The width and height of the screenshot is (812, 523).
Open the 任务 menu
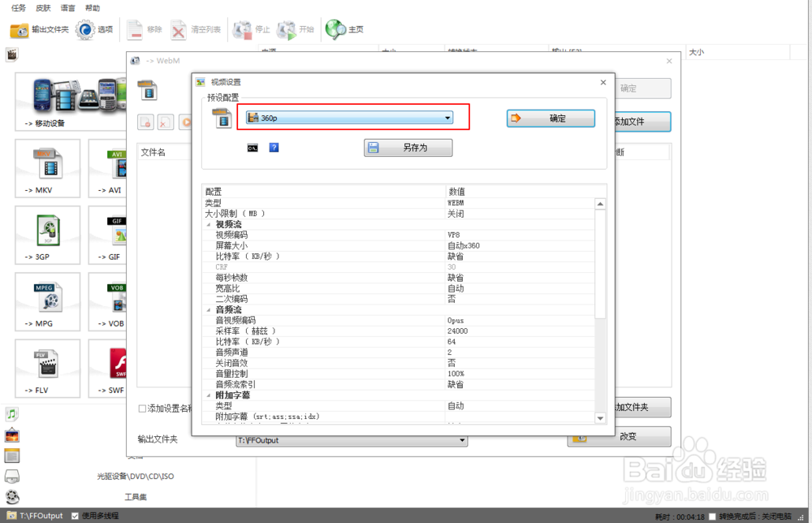pos(19,8)
